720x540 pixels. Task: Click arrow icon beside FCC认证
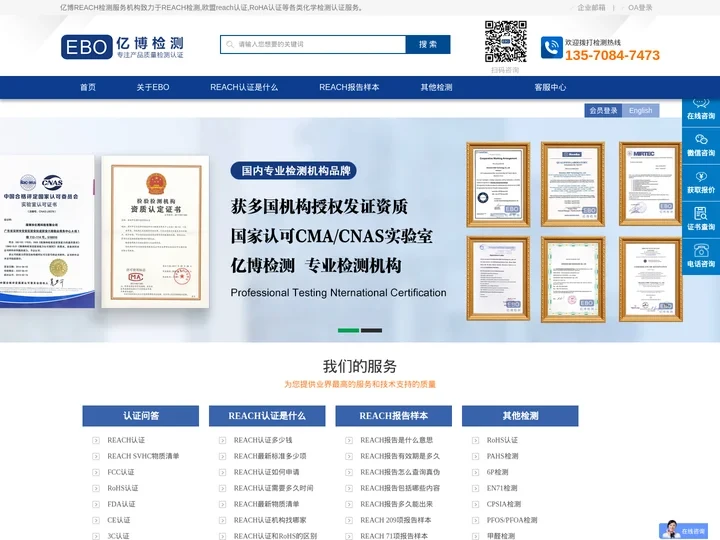pyautogui.click(x=96, y=472)
